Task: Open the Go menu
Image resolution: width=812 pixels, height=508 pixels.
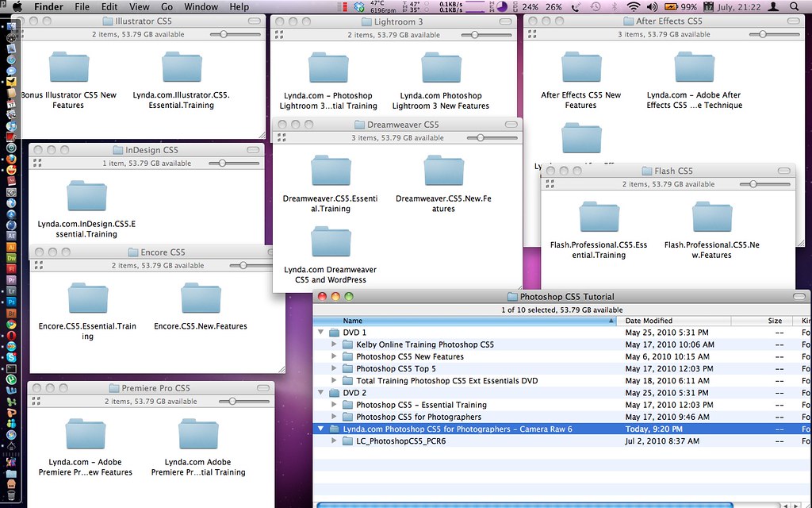Action: pos(167,6)
